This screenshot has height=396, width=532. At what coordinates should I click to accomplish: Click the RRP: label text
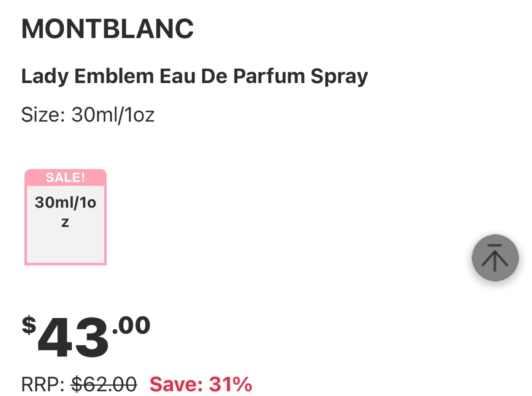click(43, 385)
